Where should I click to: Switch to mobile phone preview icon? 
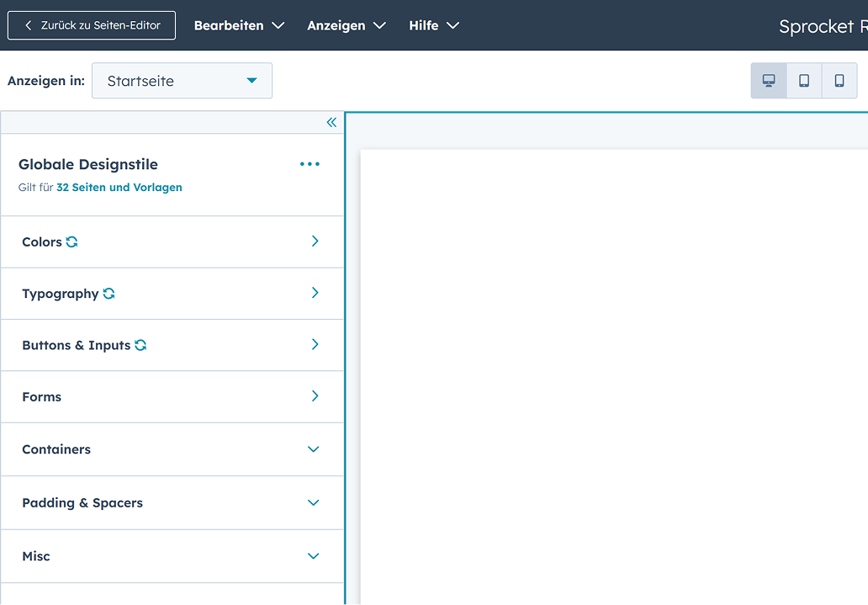pyautogui.click(x=839, y=81)
